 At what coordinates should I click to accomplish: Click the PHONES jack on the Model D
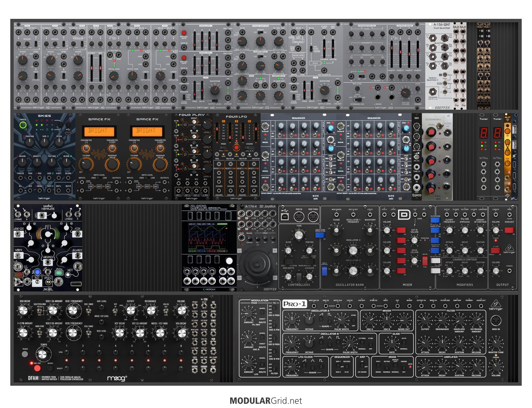[509, 271]
